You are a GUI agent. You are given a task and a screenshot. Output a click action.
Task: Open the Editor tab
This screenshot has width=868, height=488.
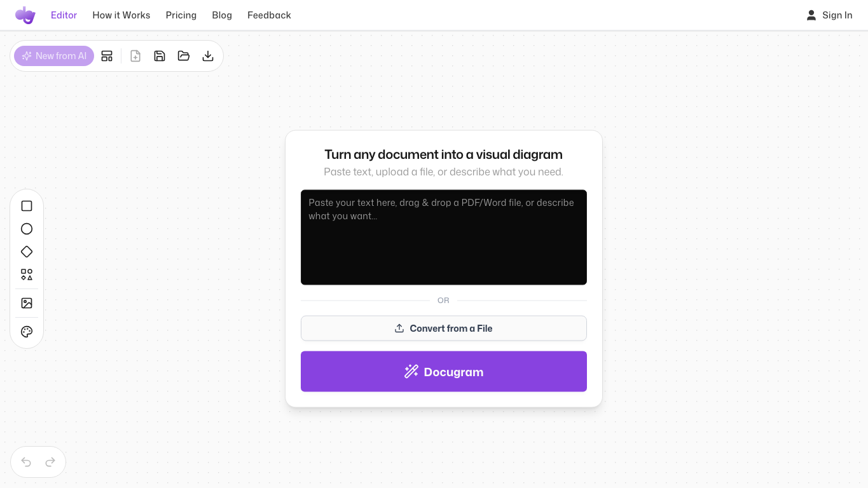[x=64, y=15]
